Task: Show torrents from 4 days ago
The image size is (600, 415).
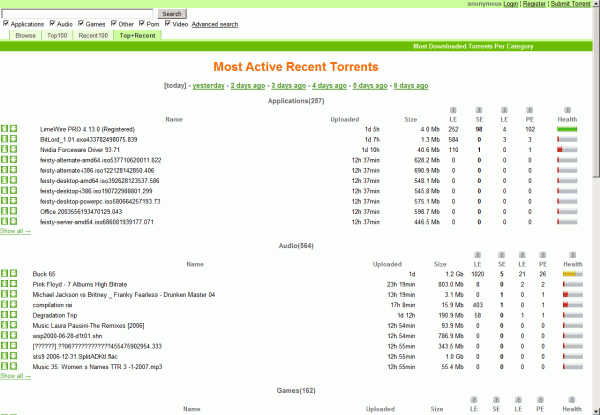Action: [329, 85]
